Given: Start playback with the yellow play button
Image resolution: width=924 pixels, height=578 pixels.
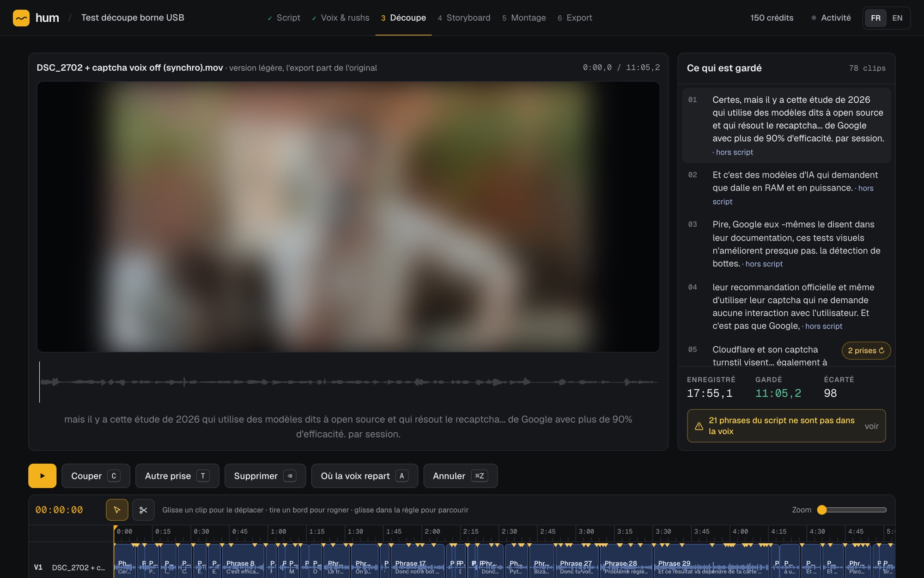Looking at the screenshot, I should [x=43, y=476].
